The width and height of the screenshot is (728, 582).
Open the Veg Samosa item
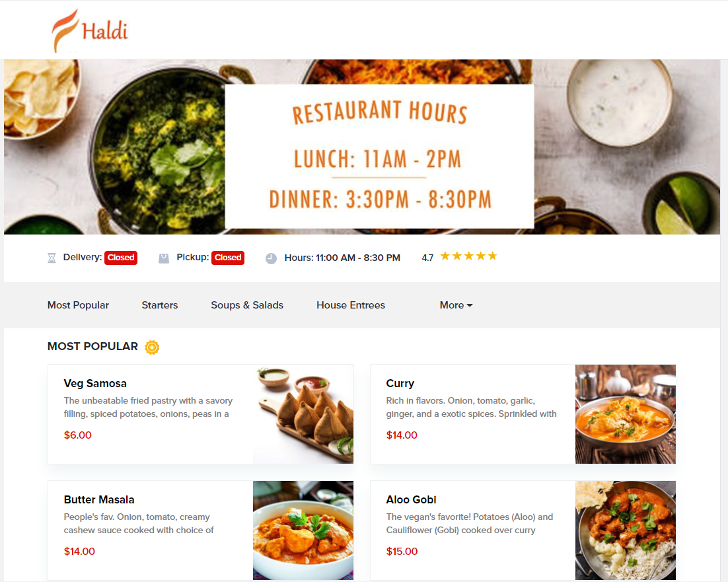click(x=201, y=414)
